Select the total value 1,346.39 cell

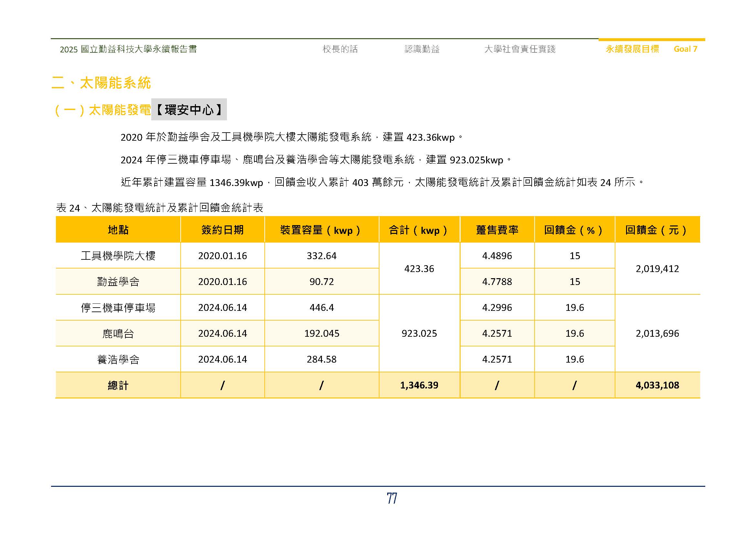click(420, 385)
